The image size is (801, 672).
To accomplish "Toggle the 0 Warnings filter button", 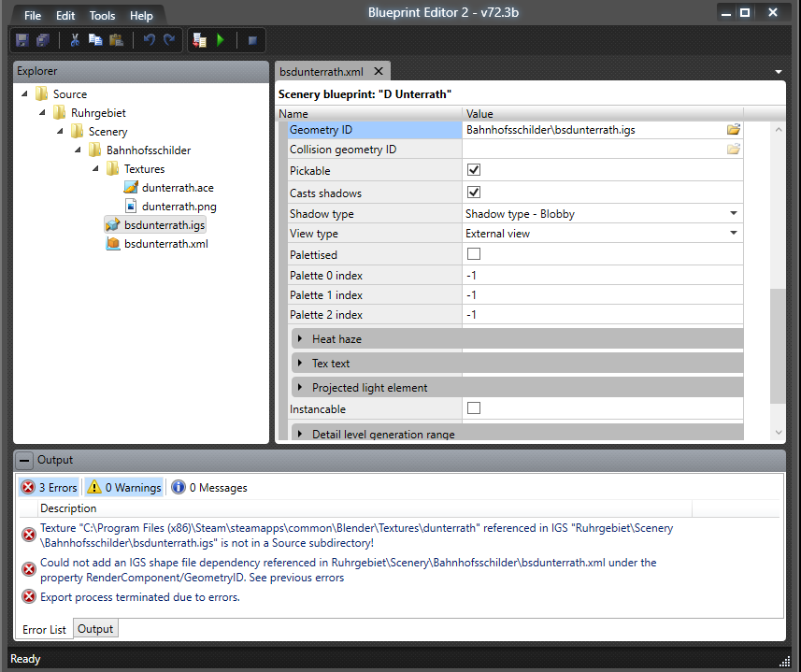I will click(123, 487).
